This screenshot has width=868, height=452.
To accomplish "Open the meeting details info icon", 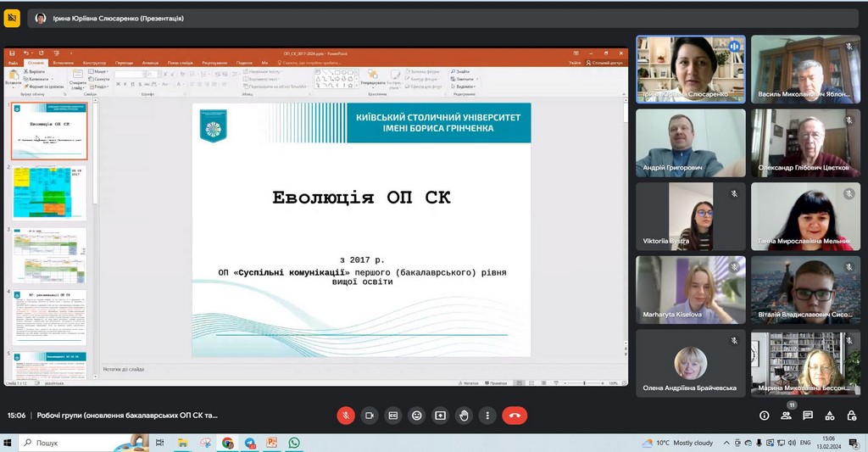I will coord(764,416).
